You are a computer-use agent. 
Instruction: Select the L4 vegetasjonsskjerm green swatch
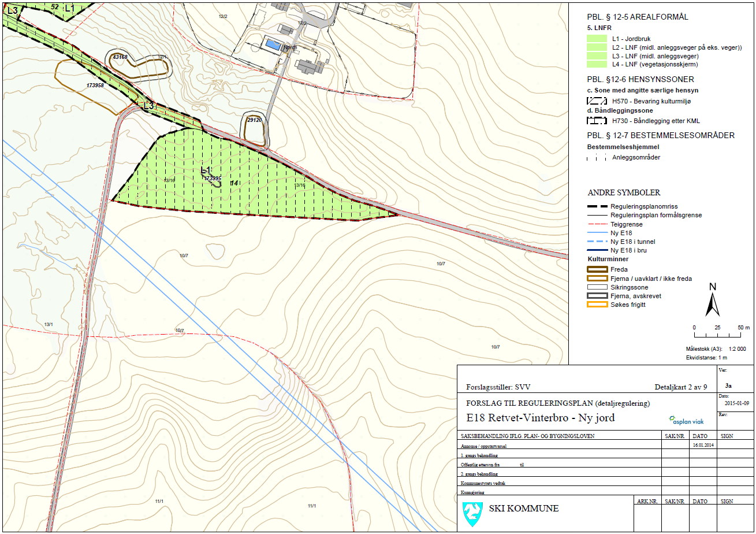click(597, 65)
